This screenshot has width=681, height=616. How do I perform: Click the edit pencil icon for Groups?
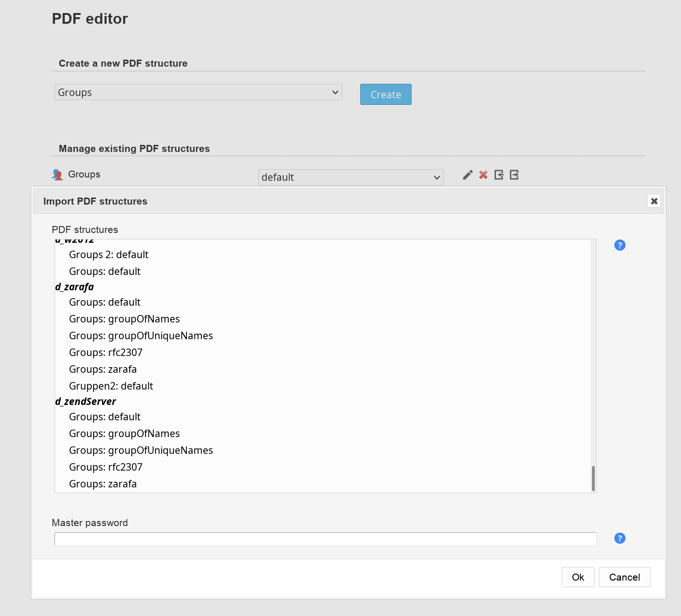(x=468, y=175)
